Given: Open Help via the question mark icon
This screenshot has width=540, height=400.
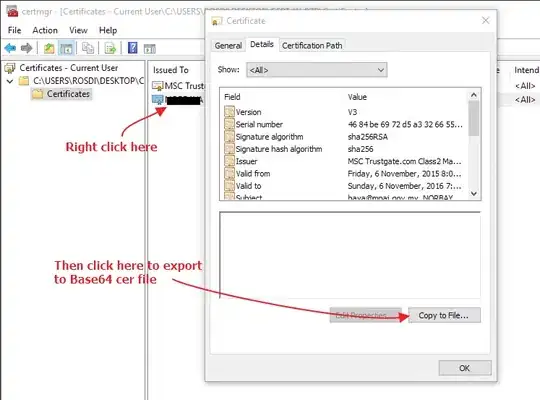Looking at the screenshot, I should [133, 48].
